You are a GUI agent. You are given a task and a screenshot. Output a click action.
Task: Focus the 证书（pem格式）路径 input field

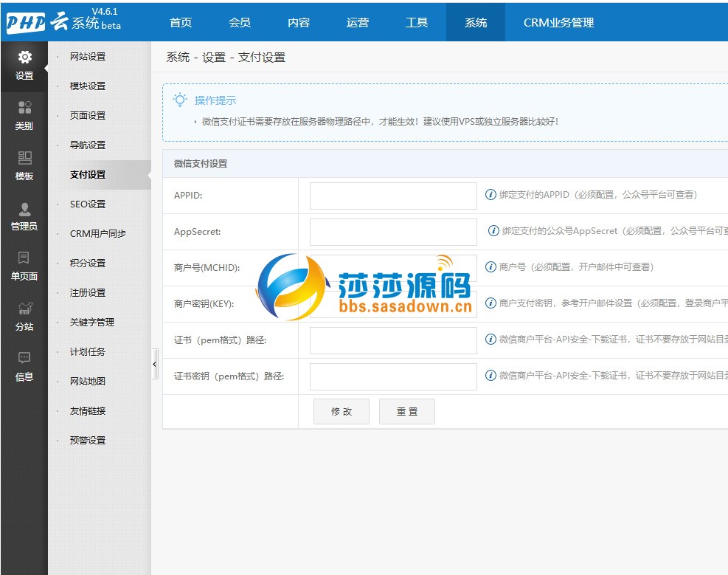pos(393,340)
